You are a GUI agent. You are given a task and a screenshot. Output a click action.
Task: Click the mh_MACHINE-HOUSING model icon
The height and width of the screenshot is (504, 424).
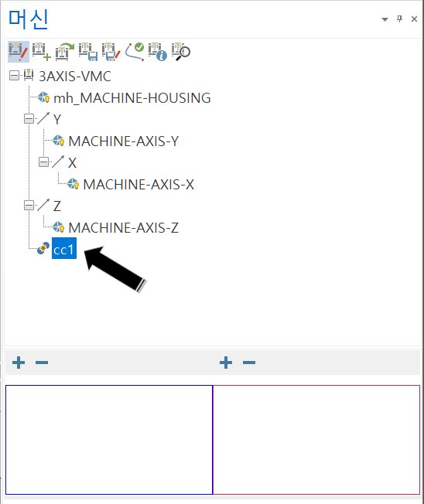[43, 97]
